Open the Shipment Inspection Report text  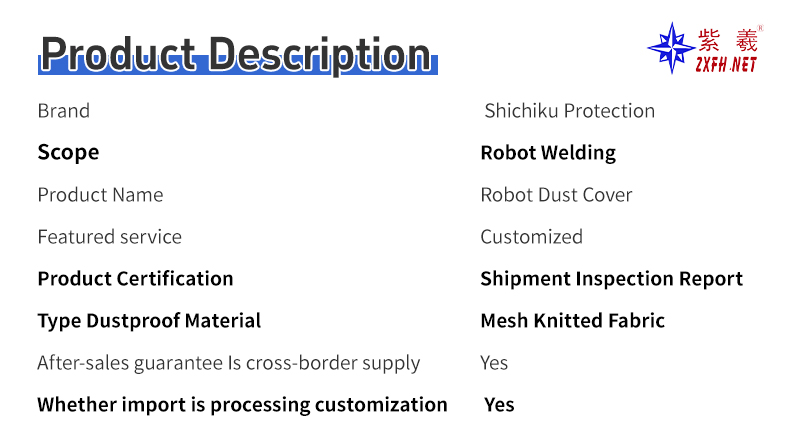pos(611,279)
